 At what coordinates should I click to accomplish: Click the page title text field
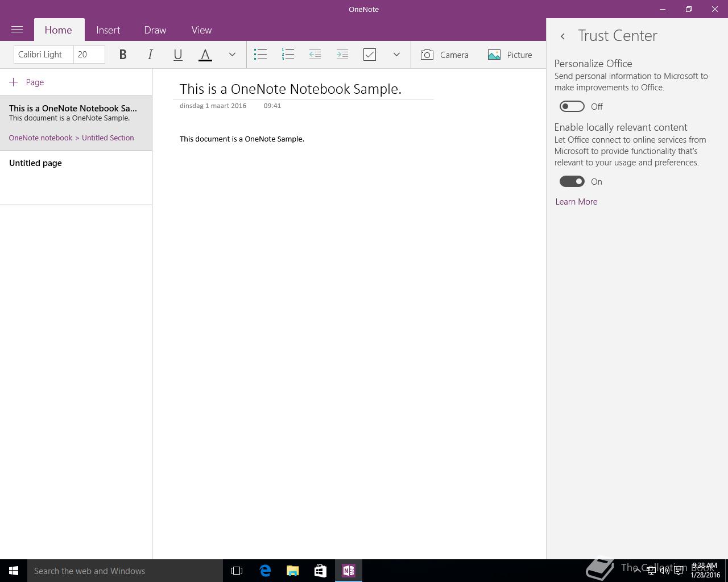[x=303, y=89]
